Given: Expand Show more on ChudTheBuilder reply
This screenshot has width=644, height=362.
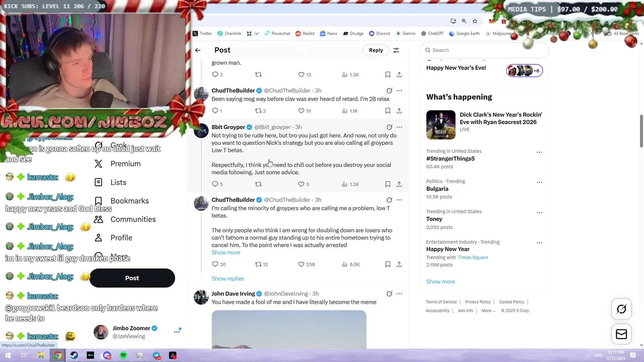Looking at the screenshot, I should pos(225,252).
